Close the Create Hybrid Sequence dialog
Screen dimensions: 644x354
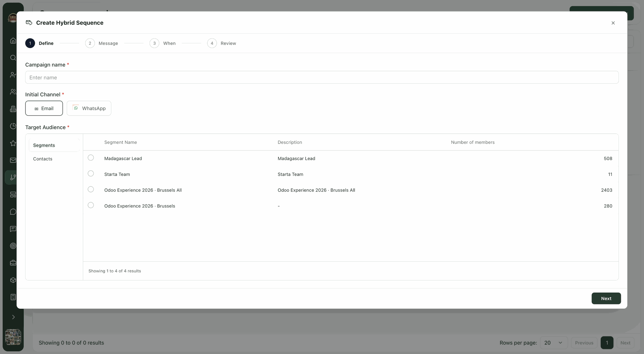tap(613, 23)
